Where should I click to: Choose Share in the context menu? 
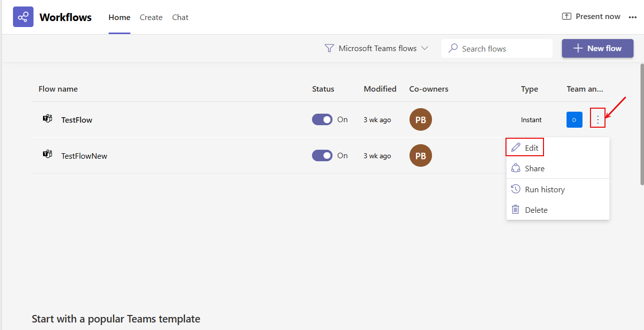tap(534, 169)
